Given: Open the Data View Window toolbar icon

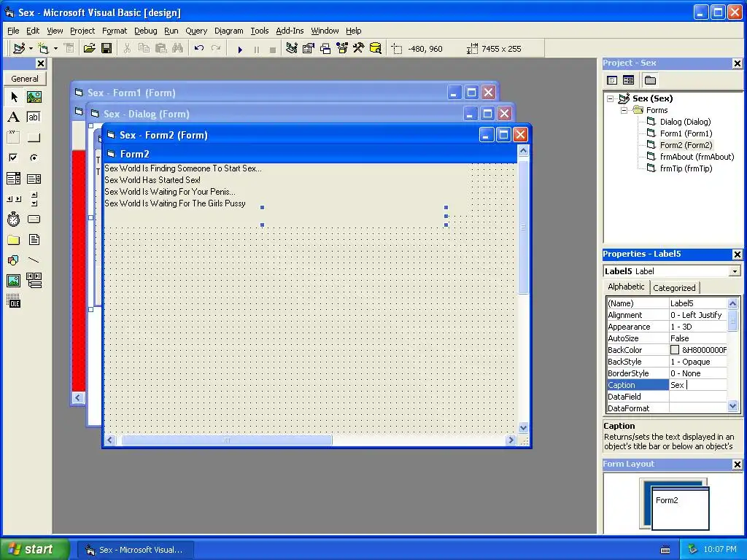Looking at the screenshot, I should pyautogui.click(x=376, y=48).
